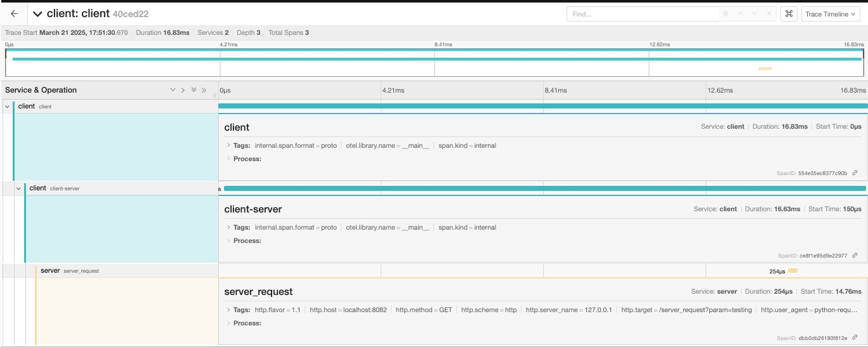Go back using the left arrow

point(14,13)
